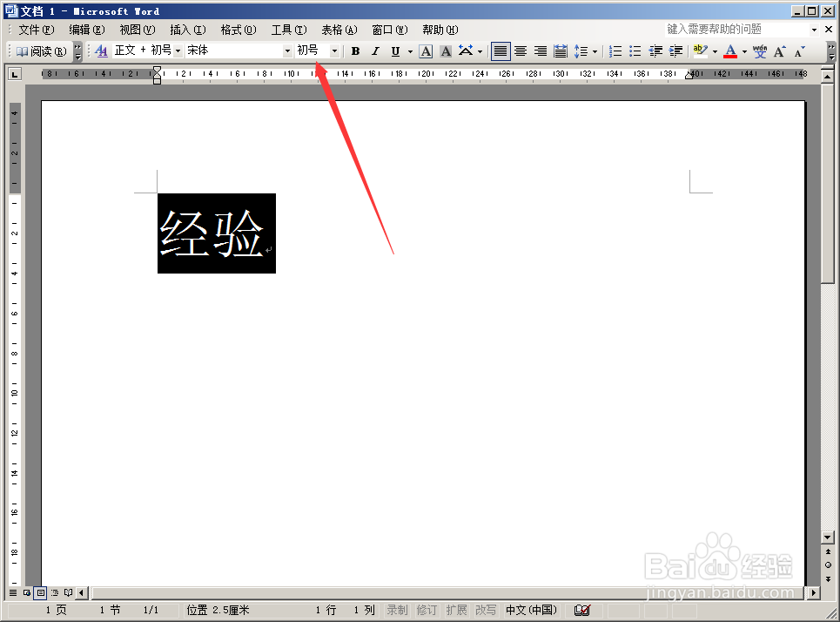Go to next page browse button
The width and height of the screenshot is (840, 622).
(828, 578)
